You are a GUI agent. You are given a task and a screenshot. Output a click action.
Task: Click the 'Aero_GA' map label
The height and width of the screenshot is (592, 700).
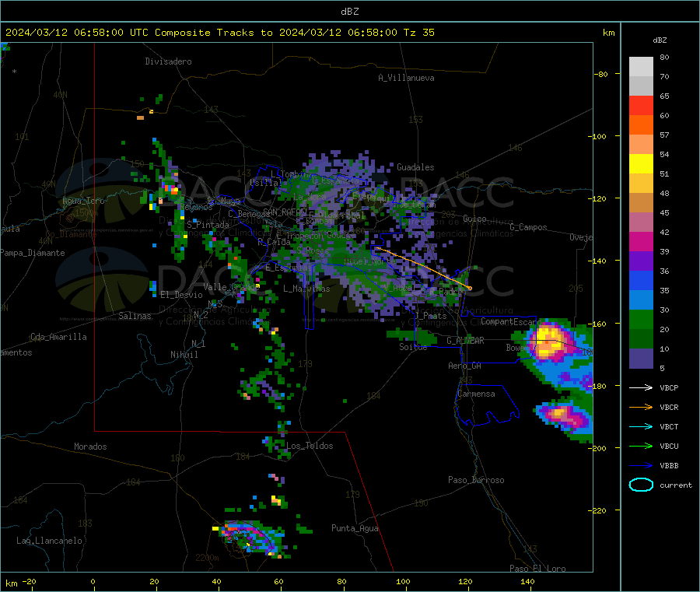[464, 366]
